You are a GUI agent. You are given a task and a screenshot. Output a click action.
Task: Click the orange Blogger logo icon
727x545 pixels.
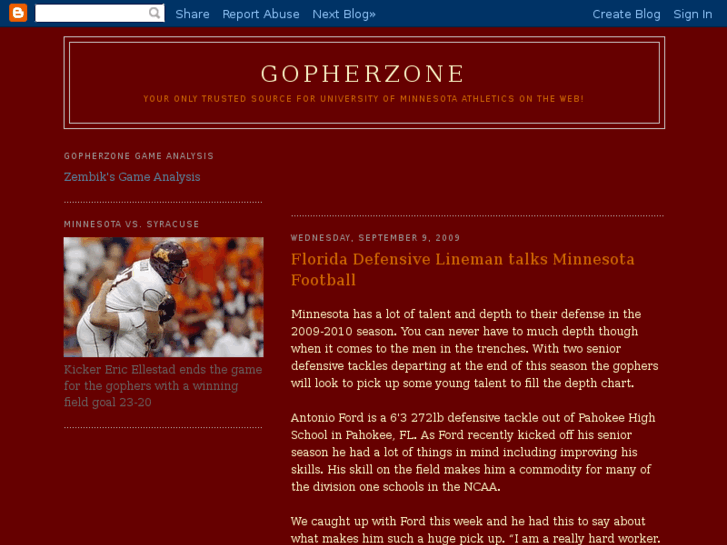(18, 13)
